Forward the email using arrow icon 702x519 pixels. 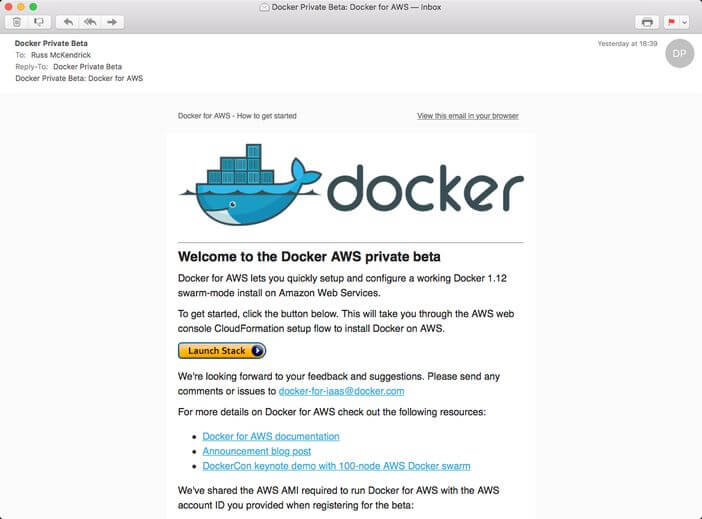(112, 21)
